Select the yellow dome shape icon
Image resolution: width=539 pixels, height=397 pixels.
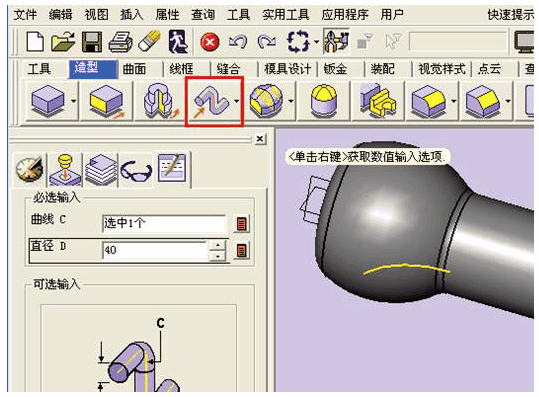[323, 101]
